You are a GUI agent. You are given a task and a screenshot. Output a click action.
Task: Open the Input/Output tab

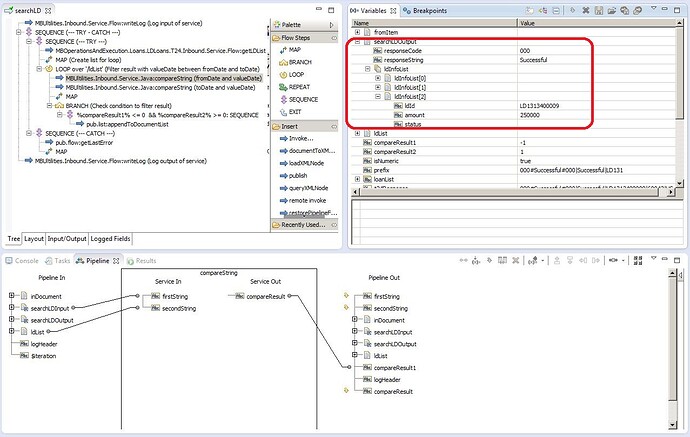pyautogui.click(x=67, y=239)
